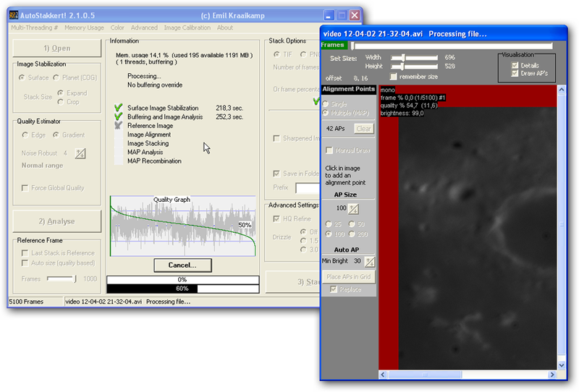Click the AP Size adjust icon
Screen dimensions: 579x392
(353, 209)
